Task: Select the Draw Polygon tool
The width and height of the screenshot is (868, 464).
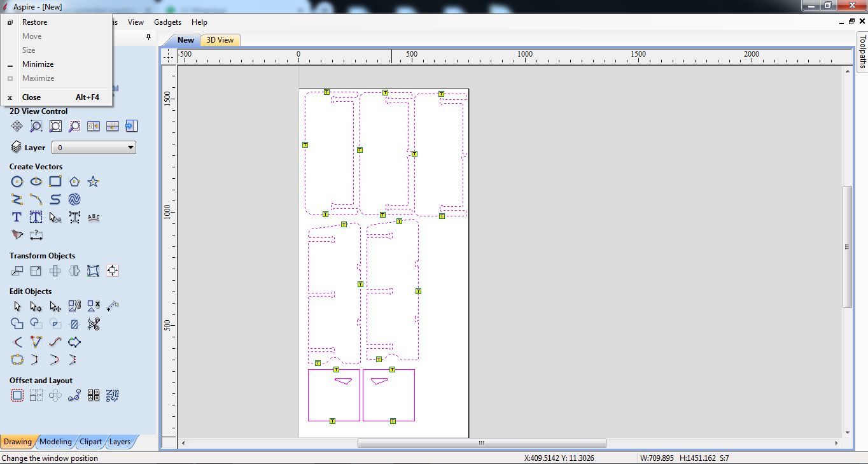Action: click(74, 181)
